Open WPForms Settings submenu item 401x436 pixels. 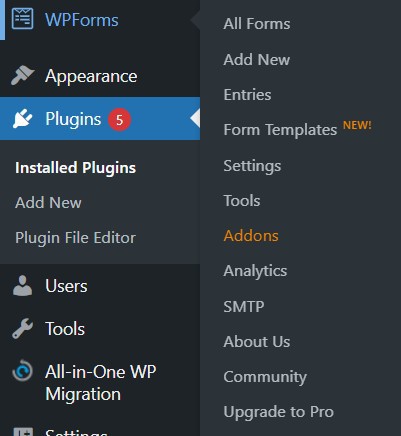(x=252, y=166)
